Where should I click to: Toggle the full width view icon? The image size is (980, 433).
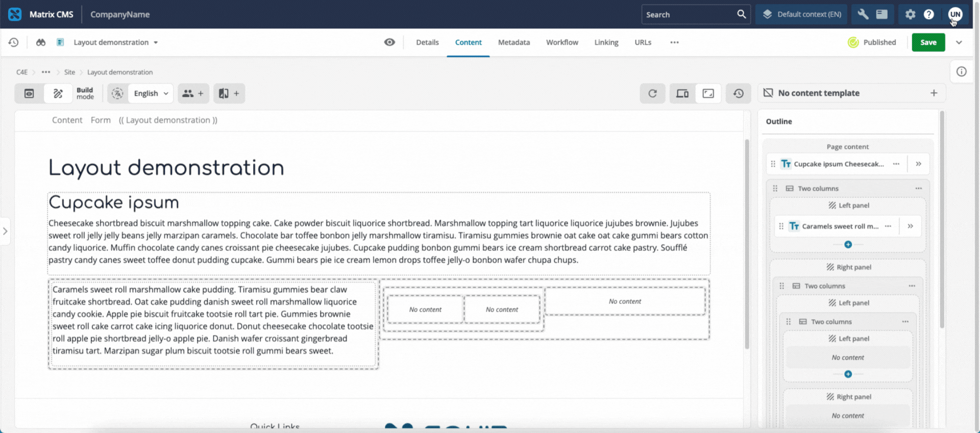[x=708, y=93]
